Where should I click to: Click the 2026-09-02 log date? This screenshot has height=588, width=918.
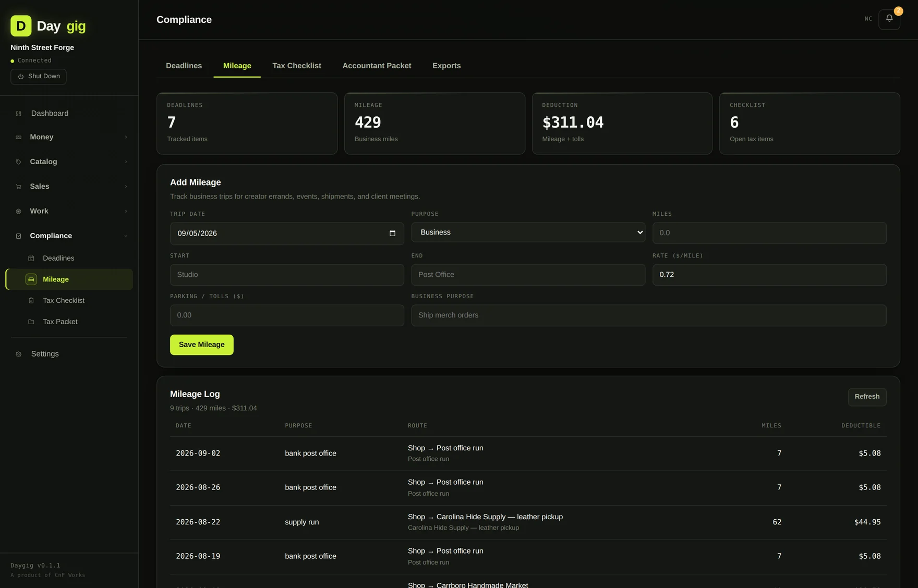(198, 454)
